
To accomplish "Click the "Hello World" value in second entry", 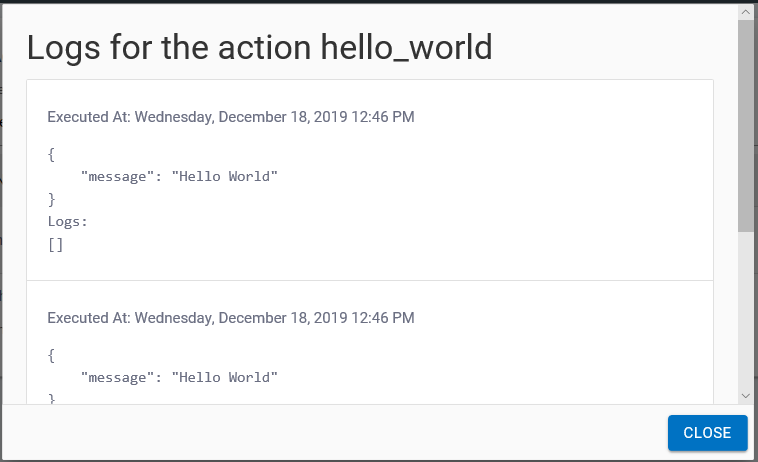I will click(225, 378).
